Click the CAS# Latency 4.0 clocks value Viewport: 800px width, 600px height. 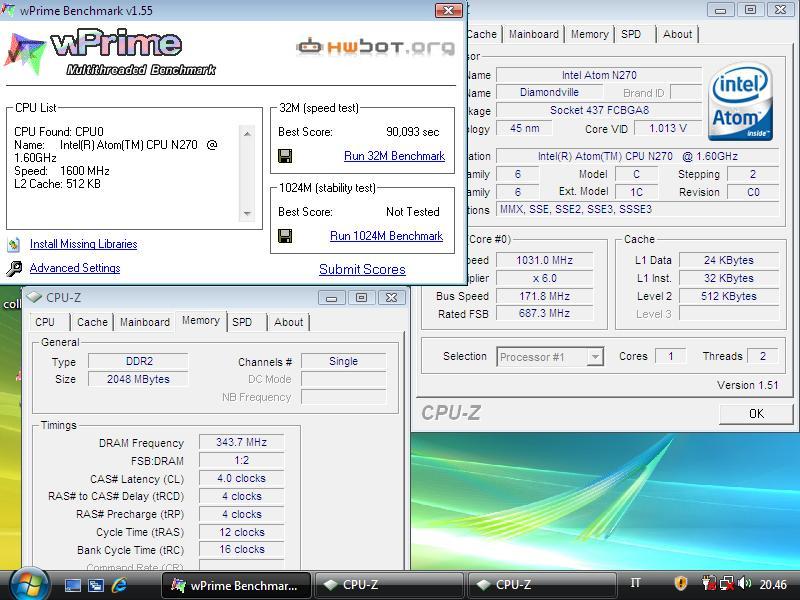tap(241, 478)
